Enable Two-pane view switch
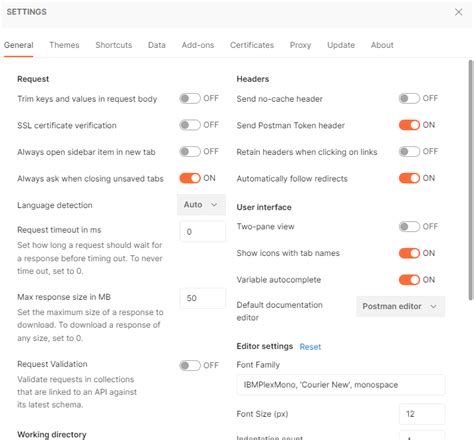Viewport: 474px width, 440px height. click(x=409, y=227)
